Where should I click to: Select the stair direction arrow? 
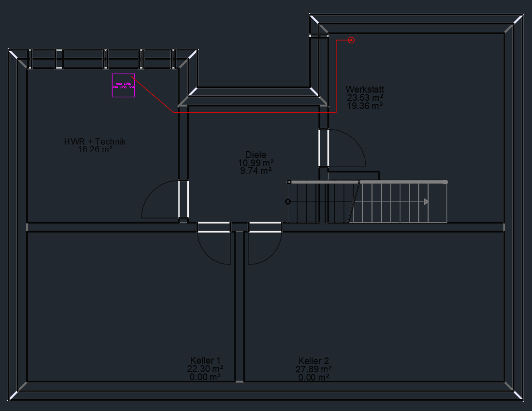[x=426, y=202]
